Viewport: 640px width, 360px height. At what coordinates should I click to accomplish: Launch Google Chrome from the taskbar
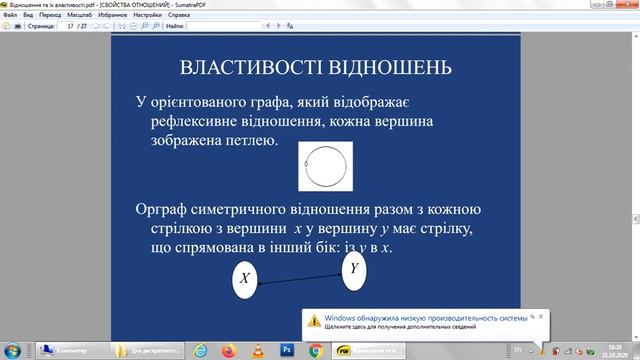coord(316,351)
